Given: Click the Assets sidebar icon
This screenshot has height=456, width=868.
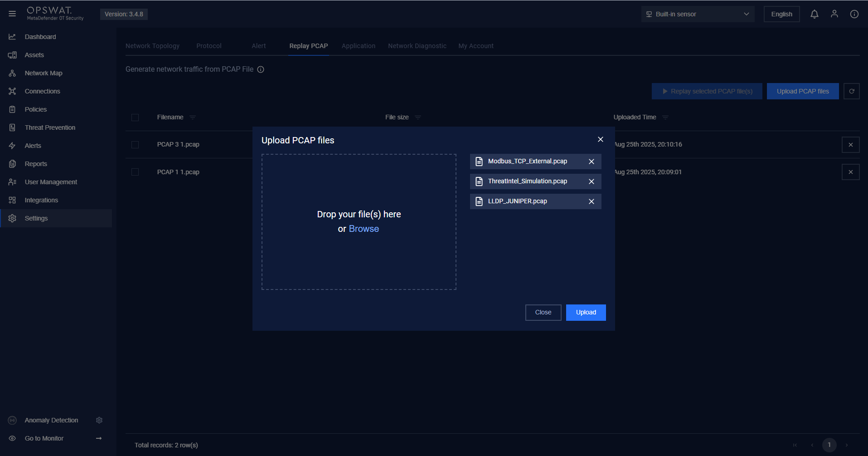Looking at the screenshot, I should (x=12, y=55).
